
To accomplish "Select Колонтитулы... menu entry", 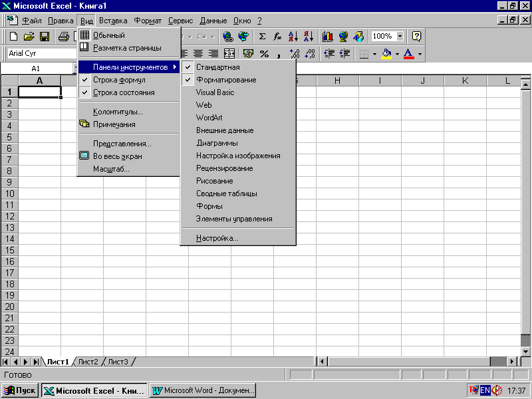I will 129,112.
